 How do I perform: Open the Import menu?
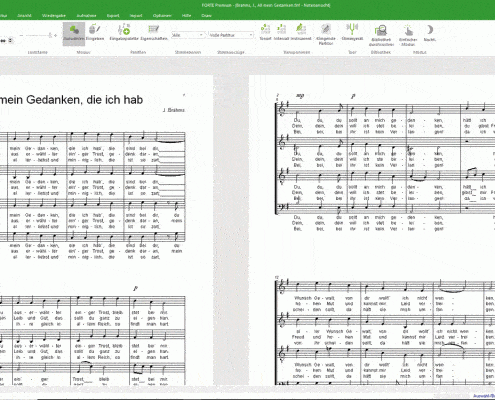136,15
